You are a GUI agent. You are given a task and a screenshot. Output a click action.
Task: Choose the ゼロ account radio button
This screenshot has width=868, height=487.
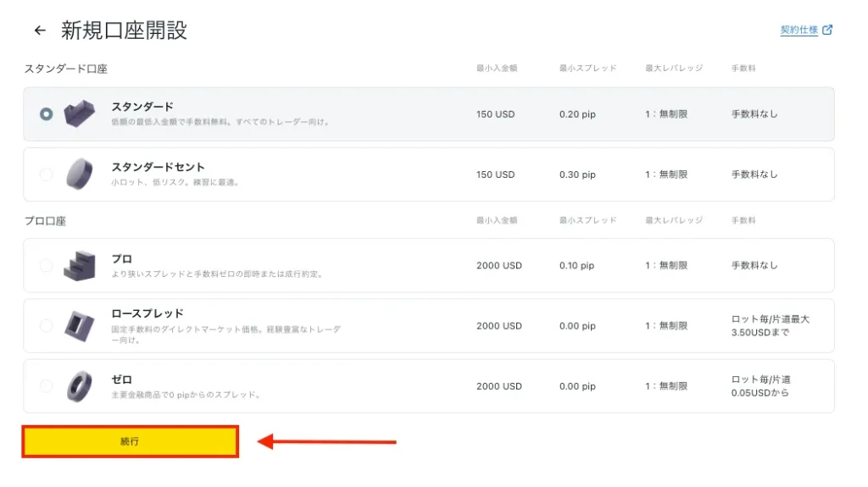click(x=46, y=386)
